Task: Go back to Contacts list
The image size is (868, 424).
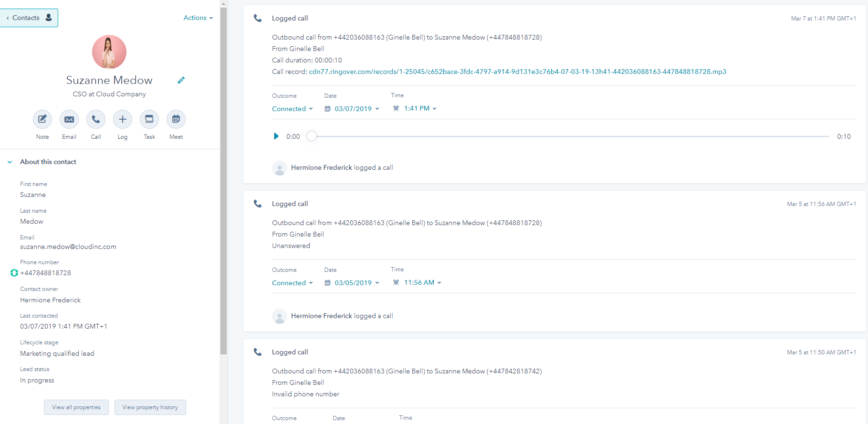Action: 29,18
